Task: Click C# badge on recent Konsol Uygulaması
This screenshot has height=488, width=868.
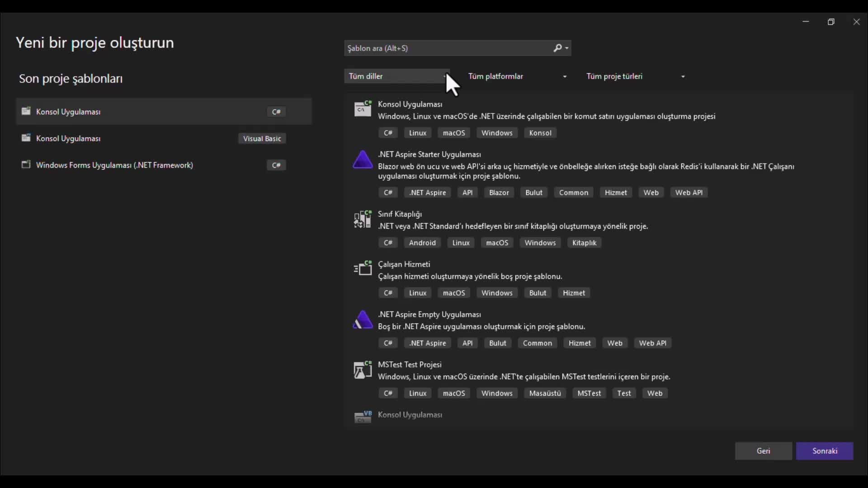Action: [x=276, y=112]
